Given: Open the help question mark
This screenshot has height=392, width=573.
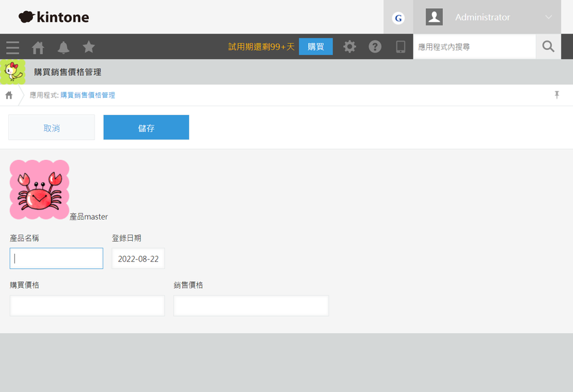Looking at the screenshot, I should [375, 47].
